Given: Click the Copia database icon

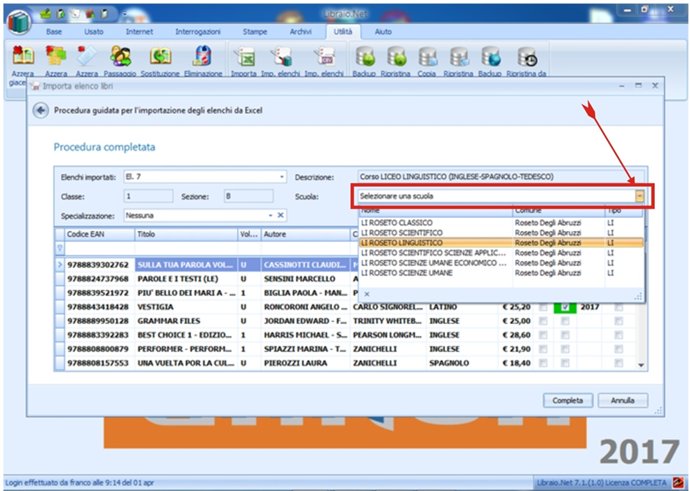Looking at the screenshot, I should (427, 57).
